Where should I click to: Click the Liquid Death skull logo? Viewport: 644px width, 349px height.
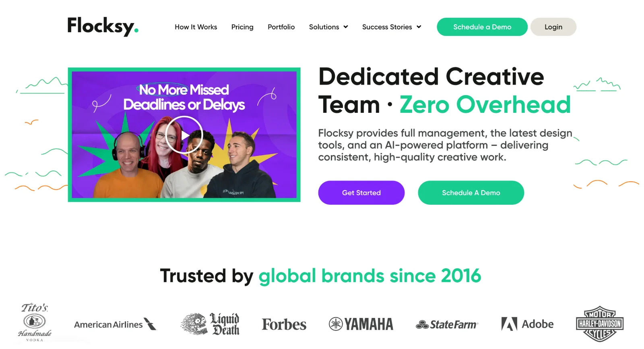210,324
